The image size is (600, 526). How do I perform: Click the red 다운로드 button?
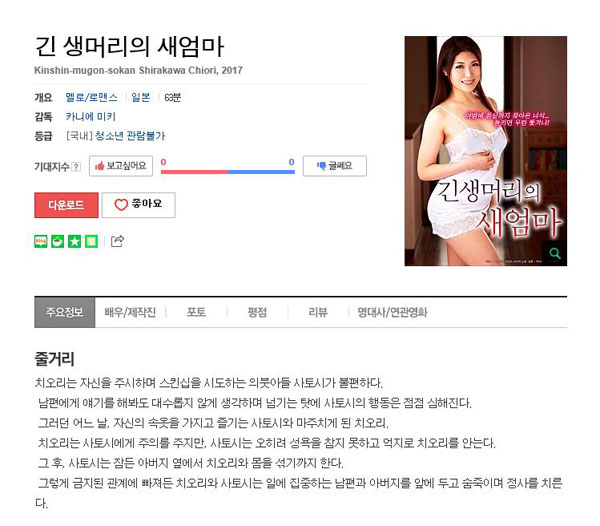pyautogui.click(x=66, y=205)
